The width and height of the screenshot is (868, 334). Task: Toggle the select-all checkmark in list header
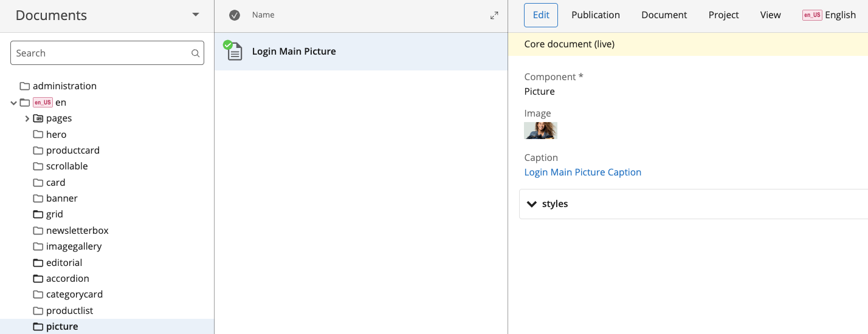pyautogui.click(x=235, y=15)
